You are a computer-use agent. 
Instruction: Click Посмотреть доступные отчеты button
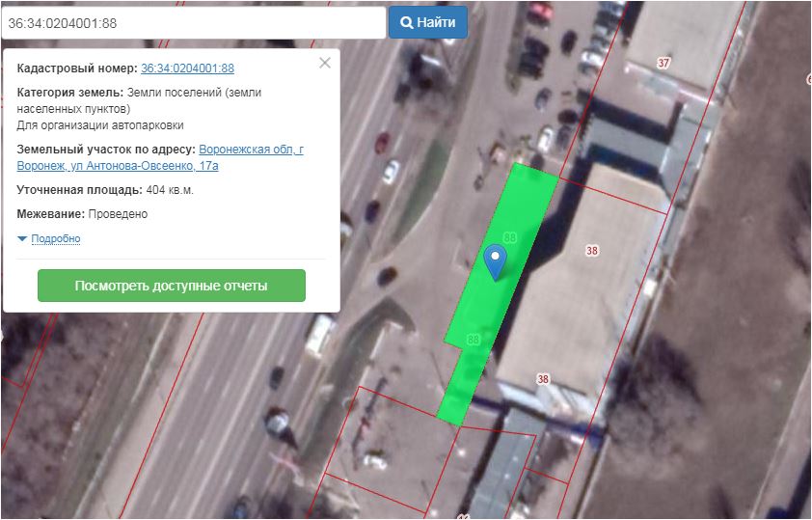pyautogui.click(x=172, y=286)
